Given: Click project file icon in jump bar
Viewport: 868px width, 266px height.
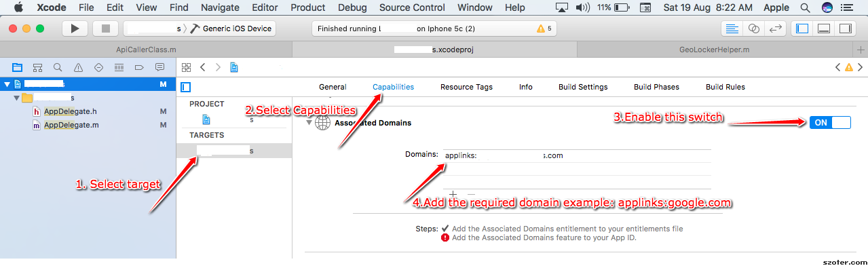Looking at the screenshot, I should [x=234, y=67].
